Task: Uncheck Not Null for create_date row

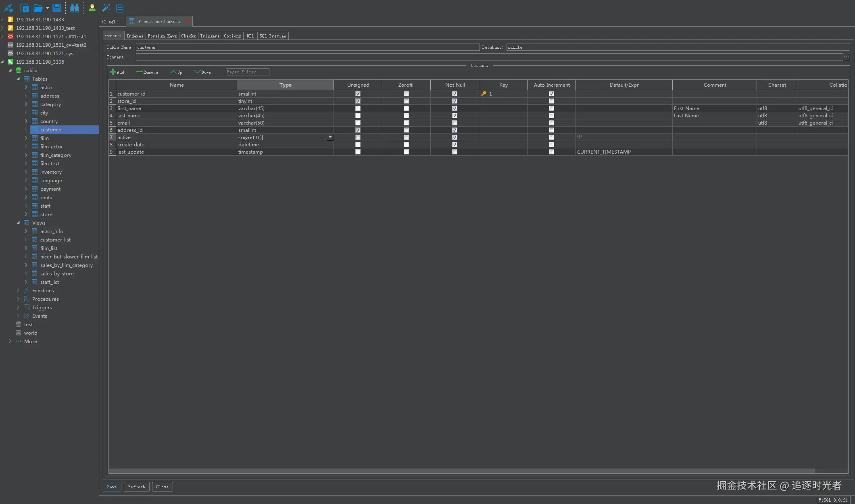Action: pyautogui.click(x=455, y=145)
